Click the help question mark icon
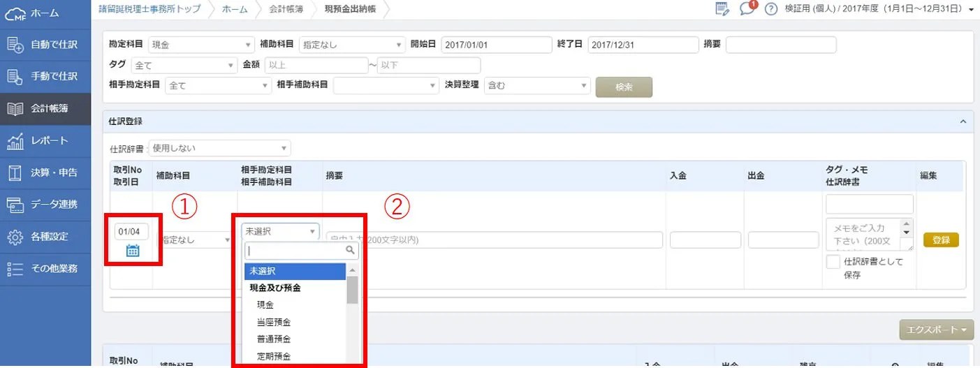 click(x=771, y=9)
